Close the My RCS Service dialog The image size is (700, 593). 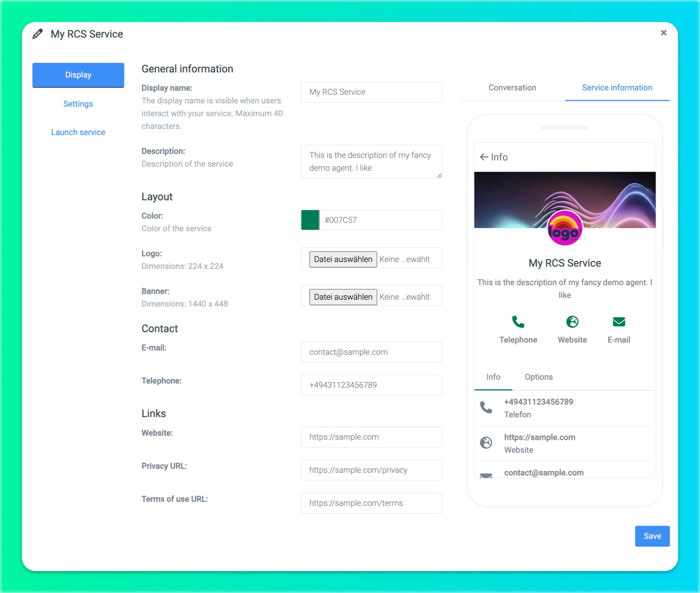(x=663, y=33)
